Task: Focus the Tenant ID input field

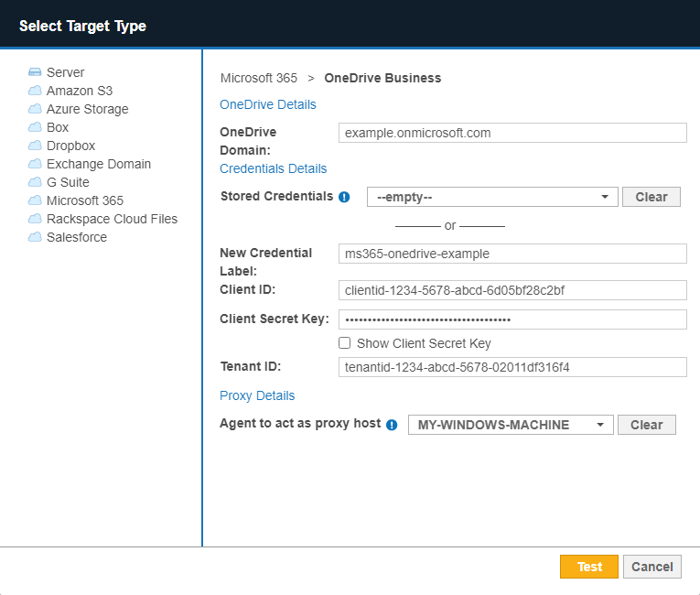Action: [512, 367]
